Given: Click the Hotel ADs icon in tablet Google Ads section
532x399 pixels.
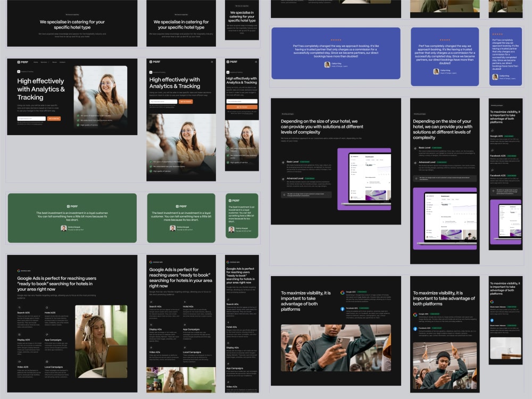Looking at the screenshot, I should 185,302.
